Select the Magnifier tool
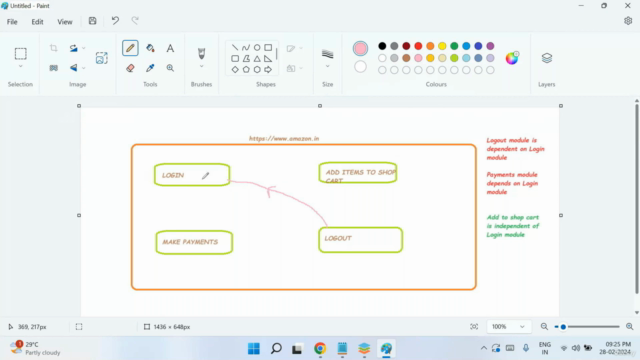The image size is (640, 360). click(170, 68)
